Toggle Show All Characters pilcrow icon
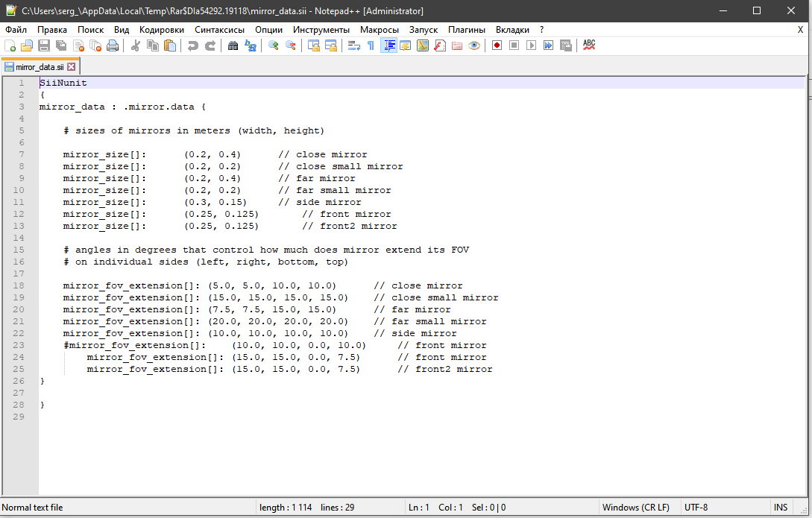 (371, 45)
